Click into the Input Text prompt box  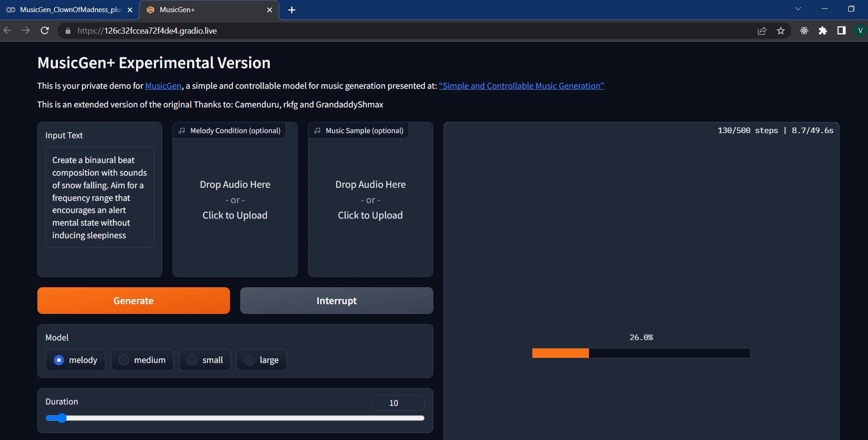(x=100, y=197)
